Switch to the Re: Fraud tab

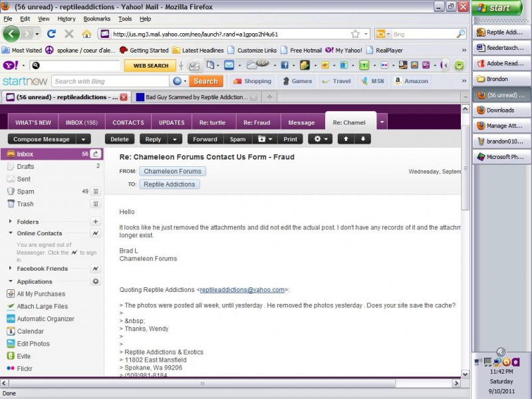click(257, 122)
